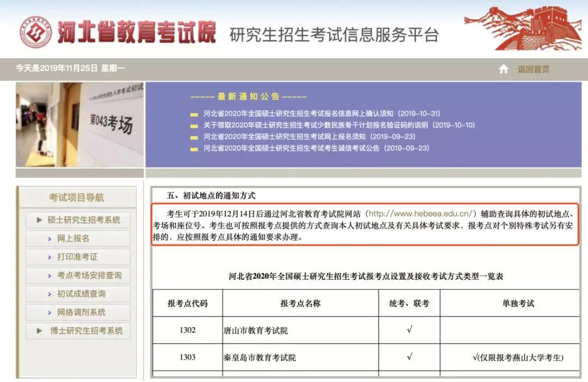The width and height of the screenshot is (588, 382).
Task: Click the yellow bullet before 少数民族骨干计划 notice
Action: click(194, 126)
